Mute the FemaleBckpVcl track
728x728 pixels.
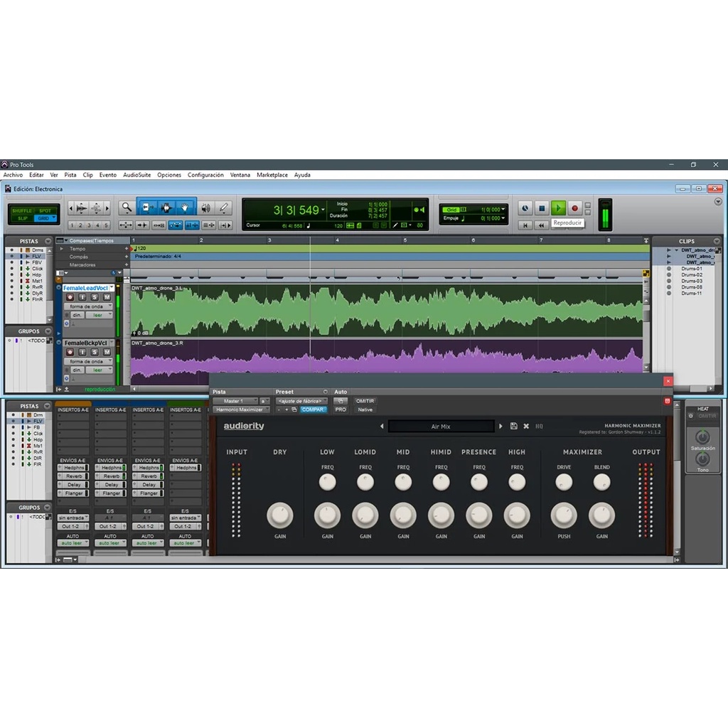coord(107,352)
